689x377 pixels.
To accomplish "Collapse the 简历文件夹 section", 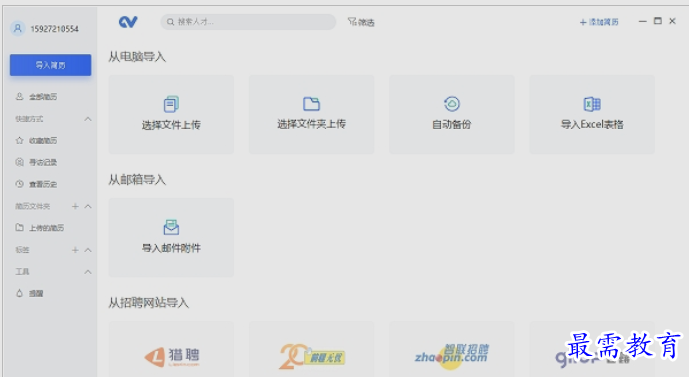I will click(x=88, y=206).
